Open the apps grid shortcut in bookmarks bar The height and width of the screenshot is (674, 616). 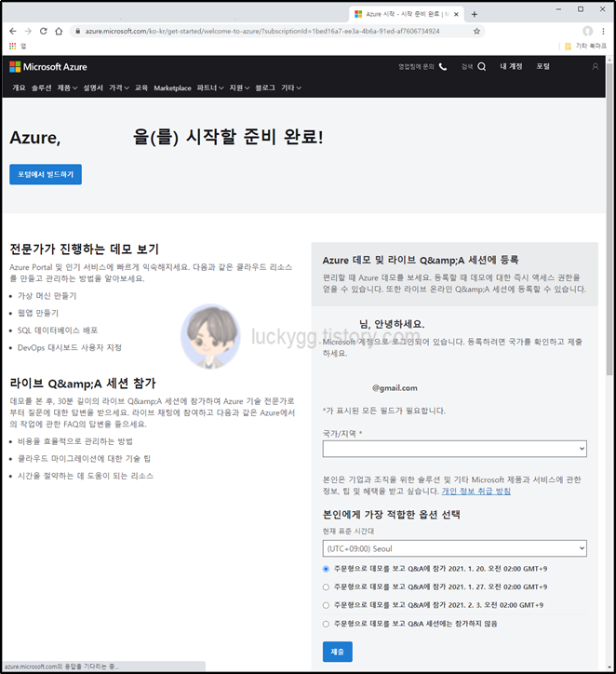[x=12, y=46]
